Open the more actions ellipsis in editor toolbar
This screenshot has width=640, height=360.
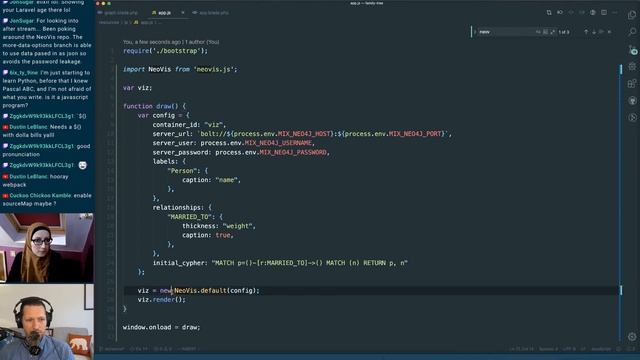pyautogui.click(x=615, y=13)
